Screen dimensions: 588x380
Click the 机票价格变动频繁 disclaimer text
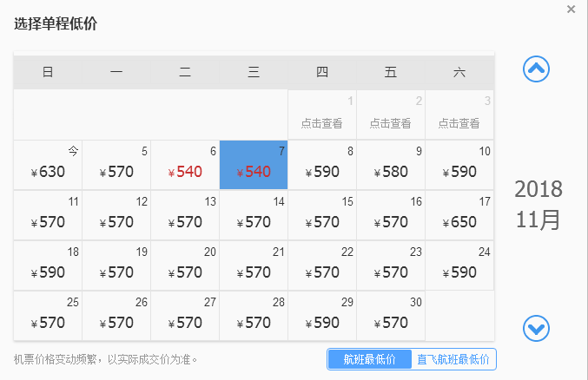point(105,359)
